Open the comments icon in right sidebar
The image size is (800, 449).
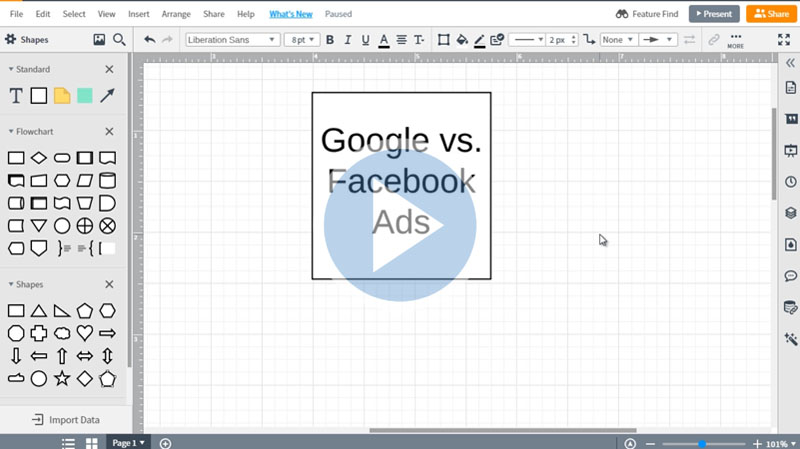(x=790, y=276)
